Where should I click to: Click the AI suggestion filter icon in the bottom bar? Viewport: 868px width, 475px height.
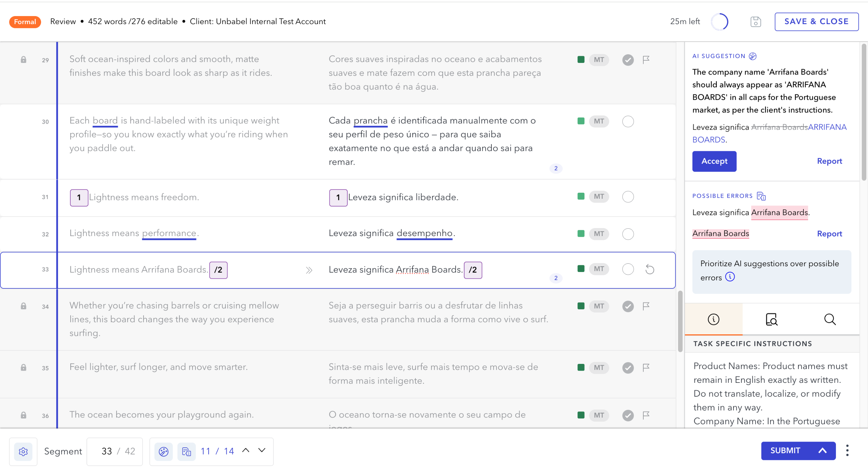163,451
